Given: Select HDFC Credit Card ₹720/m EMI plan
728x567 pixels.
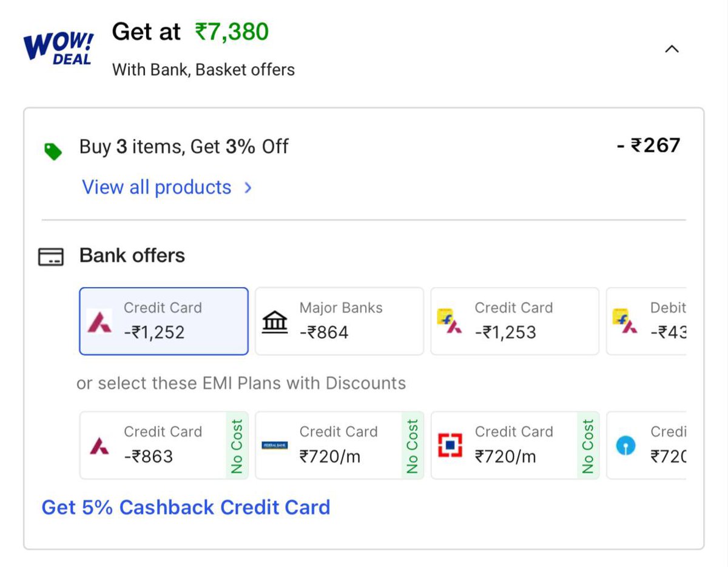Looking at the screenshot, I should 514,445.
